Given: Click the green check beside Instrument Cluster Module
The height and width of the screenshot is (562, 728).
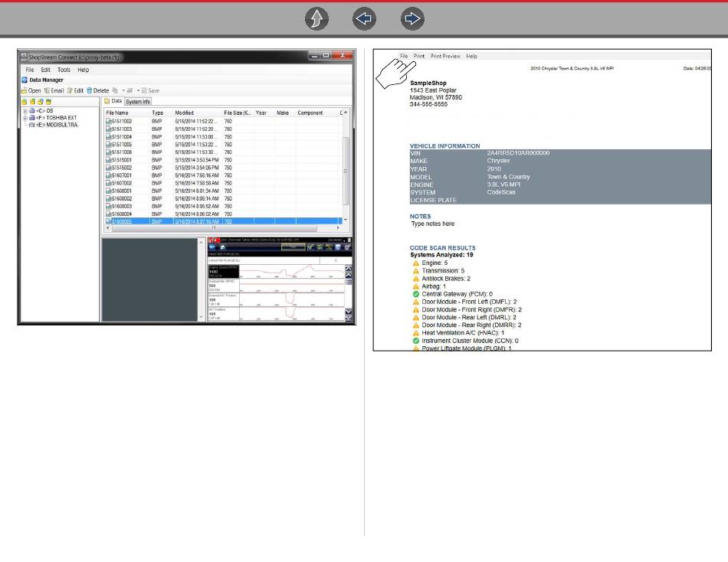Looking at the screenshot, I should 416,341.
